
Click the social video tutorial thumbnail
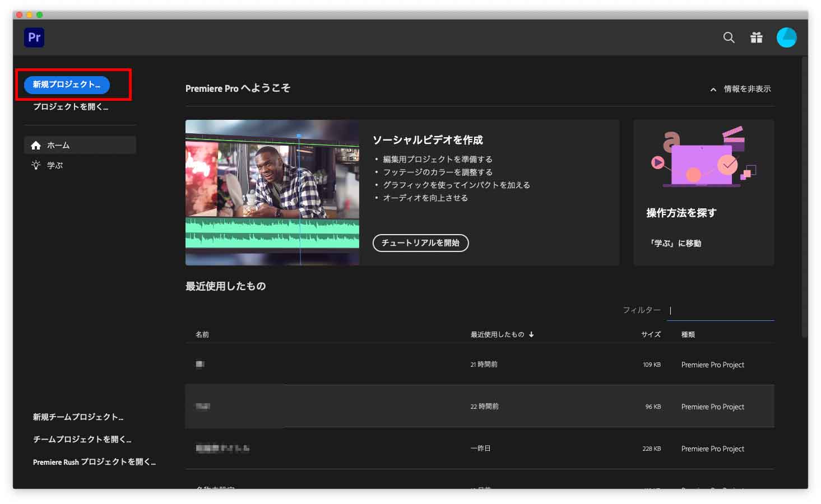pyautogui.click(x=272, y=192)
